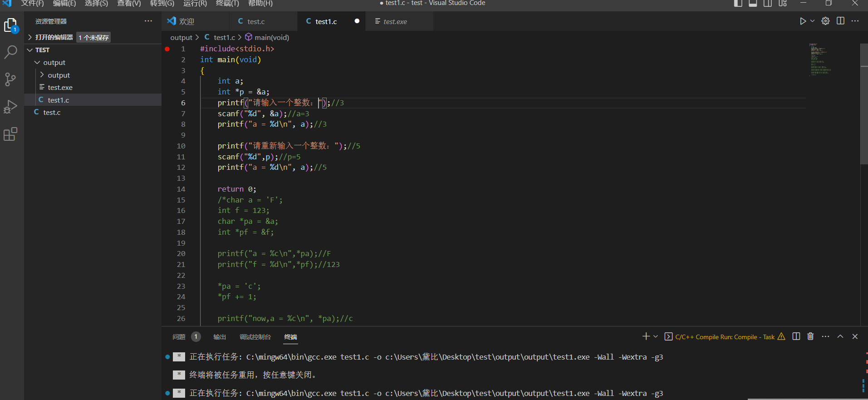Open editor more actions ellipsis
Image resolution: width=868 pixels, height=400 pixels.
pos(855,21)
